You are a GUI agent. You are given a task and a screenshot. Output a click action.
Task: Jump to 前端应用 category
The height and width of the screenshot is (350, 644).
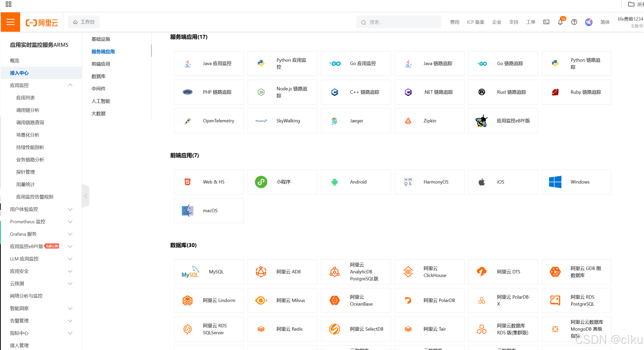tap(101, 64)
